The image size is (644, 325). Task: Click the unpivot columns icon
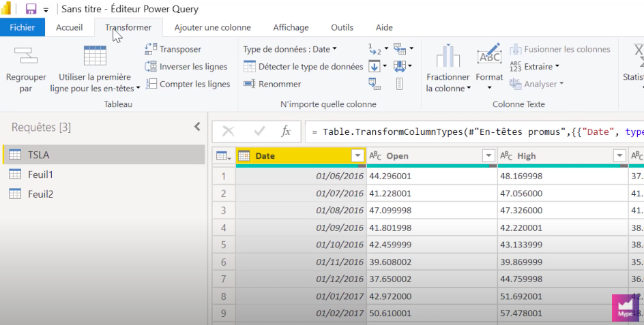[400, 49]
